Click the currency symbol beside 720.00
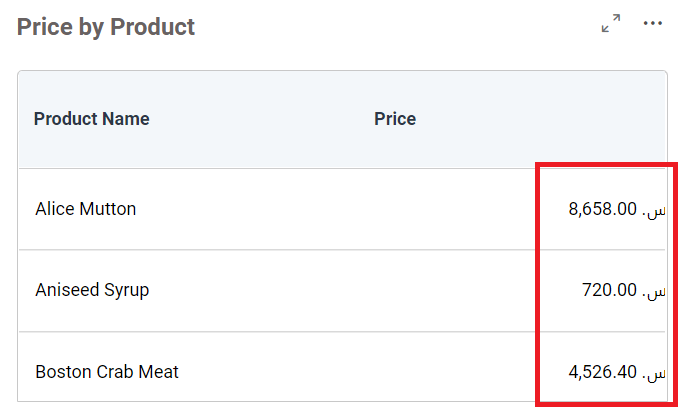This screenshot has height=416, width=687. point(655,291)
